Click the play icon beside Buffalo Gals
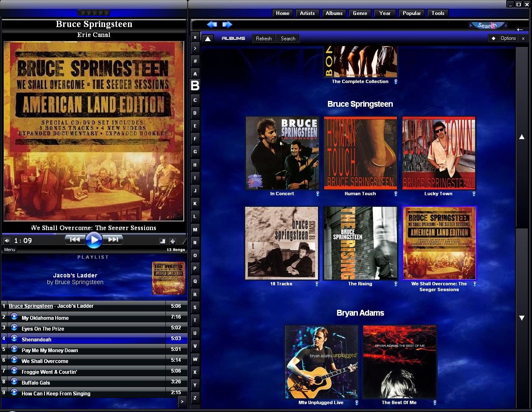This screenshot has width=532, height=412. click(x=14, y=382)
